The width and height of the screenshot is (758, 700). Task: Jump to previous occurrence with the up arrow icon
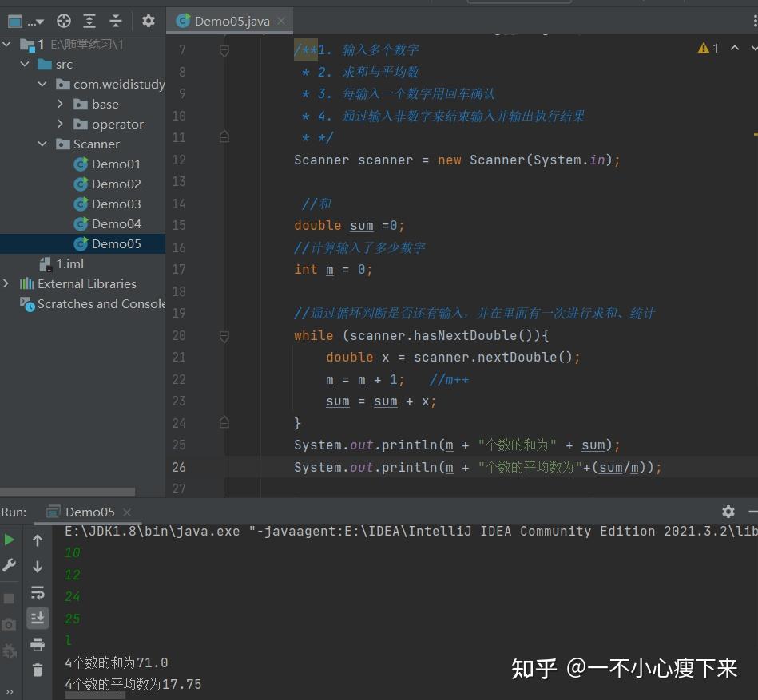pos(37,540)
